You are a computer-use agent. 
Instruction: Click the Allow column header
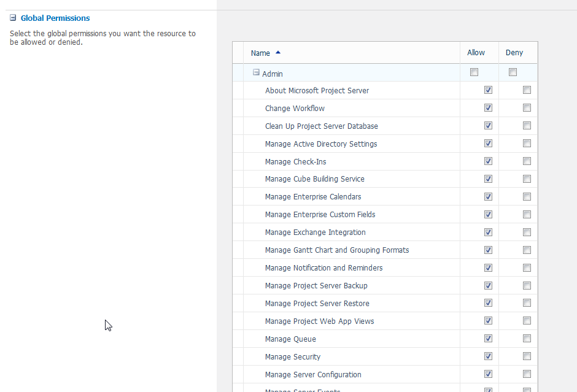pyautogui.click(x=476, y=53)
